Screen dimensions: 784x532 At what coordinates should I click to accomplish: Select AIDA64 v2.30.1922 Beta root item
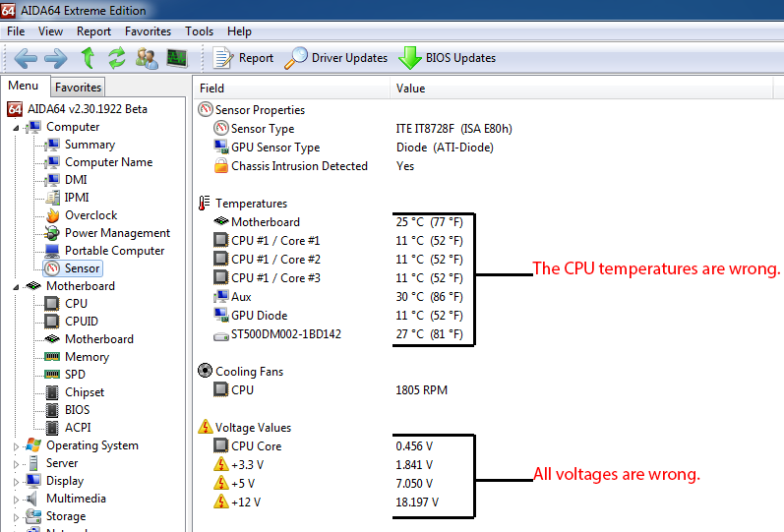(78, 109)
